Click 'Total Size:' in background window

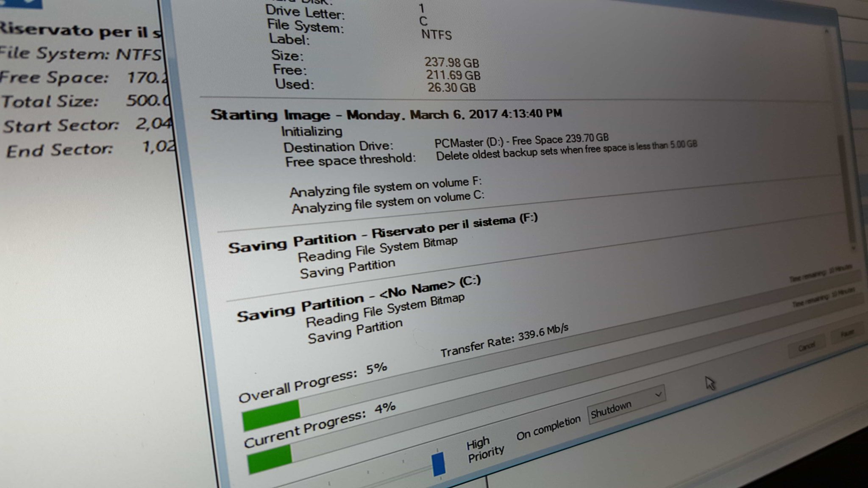[x=50, y=102]
